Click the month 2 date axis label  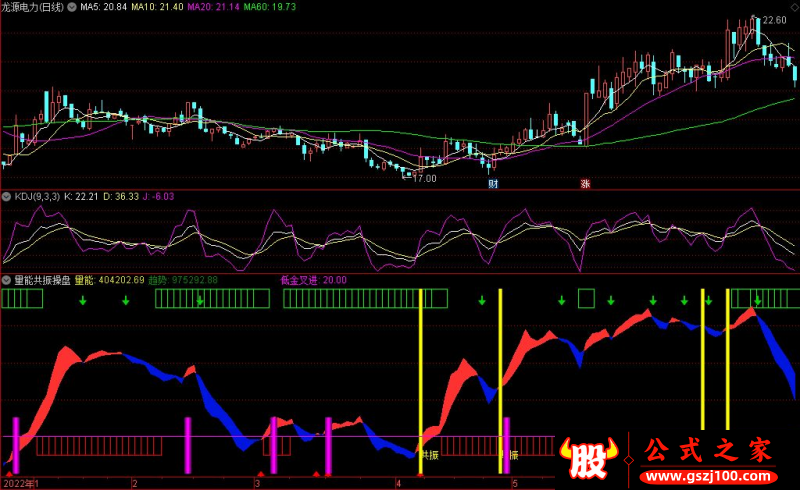[135, 483]
